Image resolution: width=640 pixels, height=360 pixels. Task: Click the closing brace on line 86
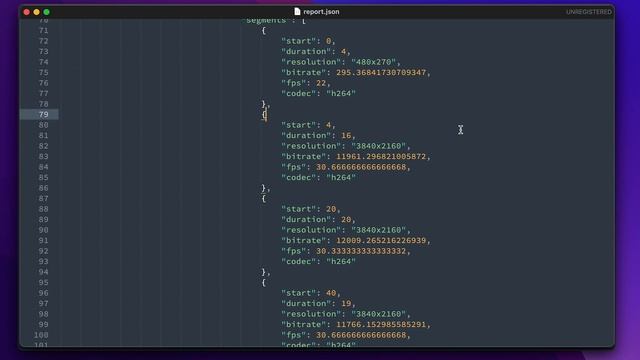pyautogui.click(x=264, y=188)
